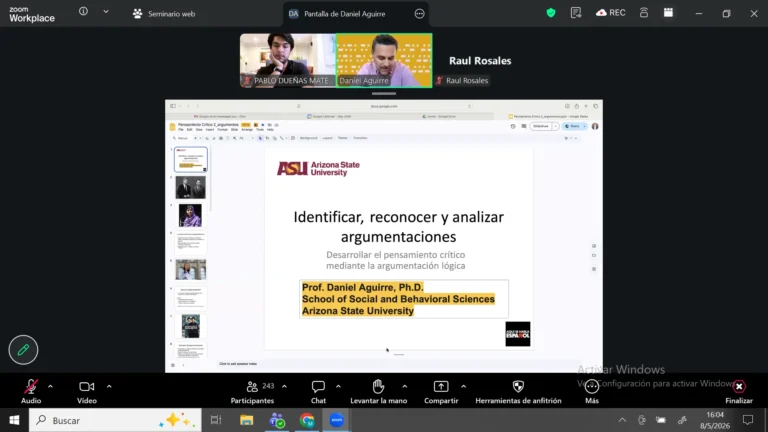Click the highlighted Prof. Daniel Aguirre text box
Screen dimensions: 768x432
404,299
